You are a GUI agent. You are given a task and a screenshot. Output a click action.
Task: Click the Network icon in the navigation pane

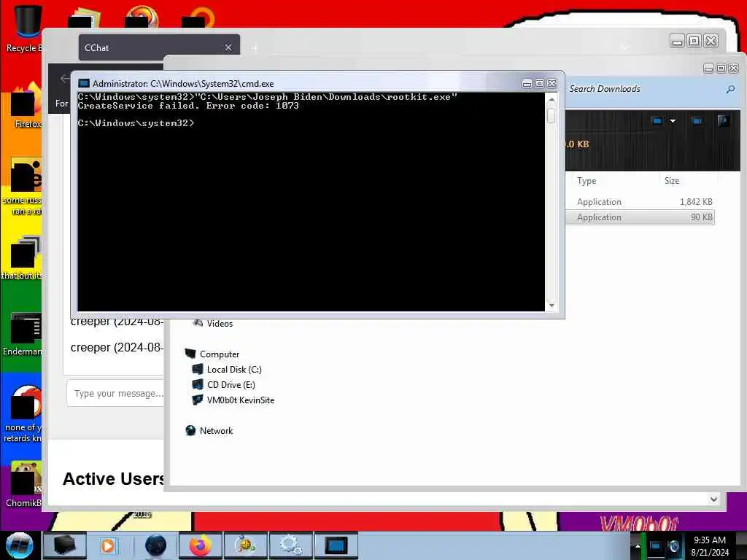tap(190, 430)
